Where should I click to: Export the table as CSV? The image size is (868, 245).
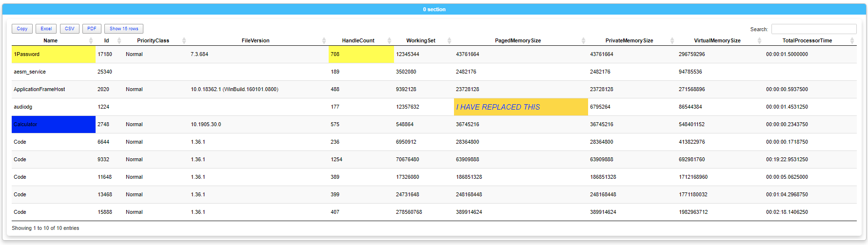click(x=70, y=29)
